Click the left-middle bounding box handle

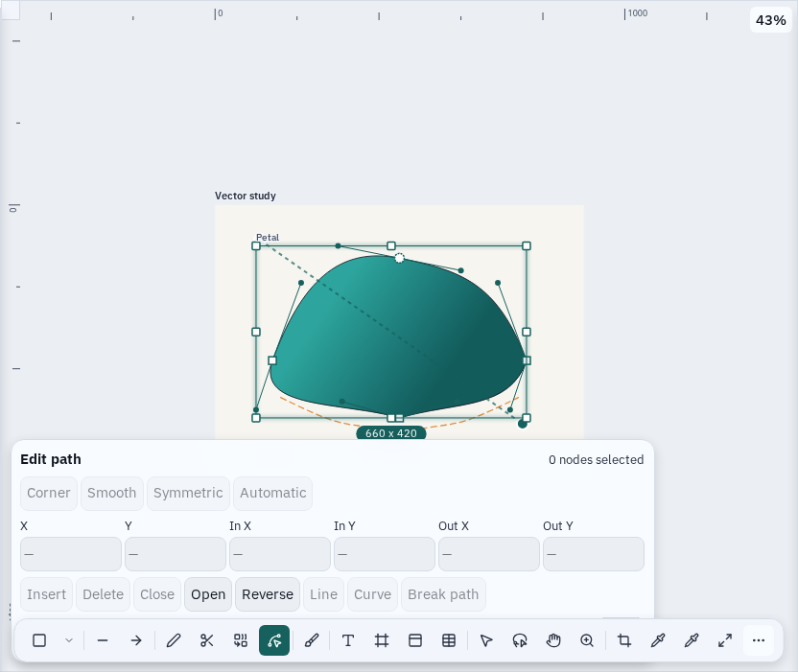256,332
